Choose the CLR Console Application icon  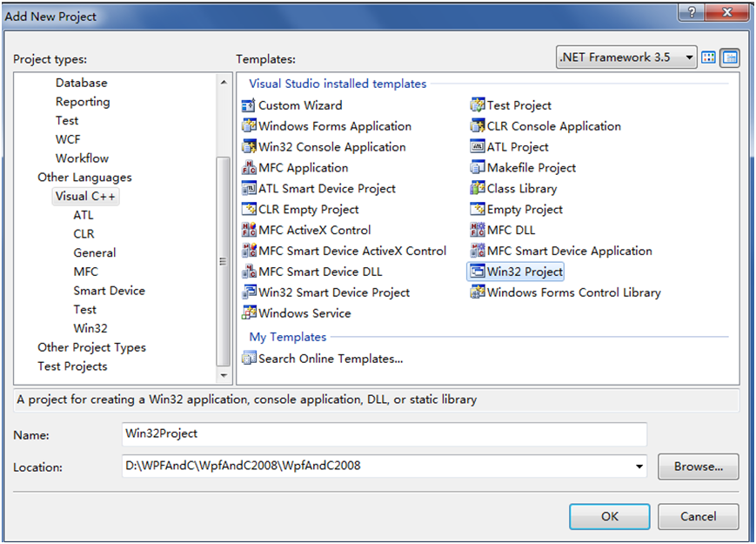click(x=478, y=126)
